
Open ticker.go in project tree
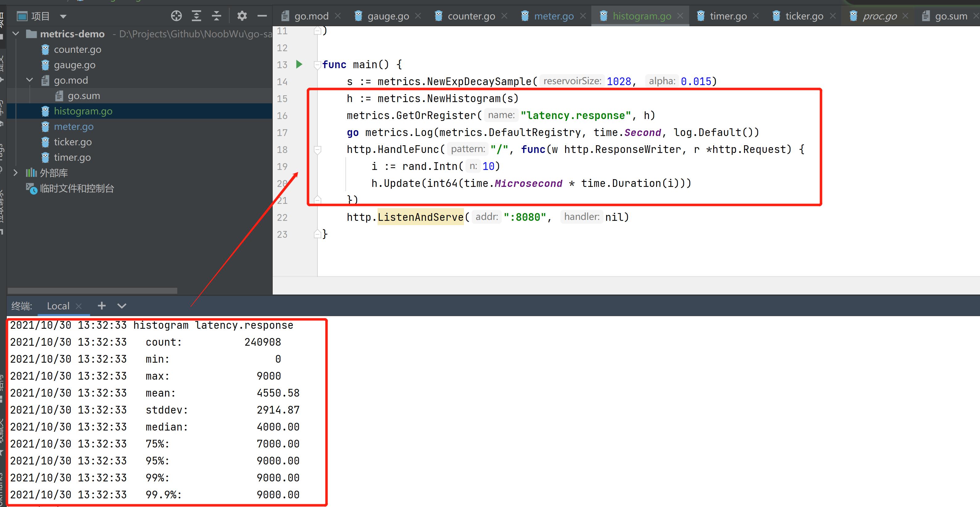[73, 142]
